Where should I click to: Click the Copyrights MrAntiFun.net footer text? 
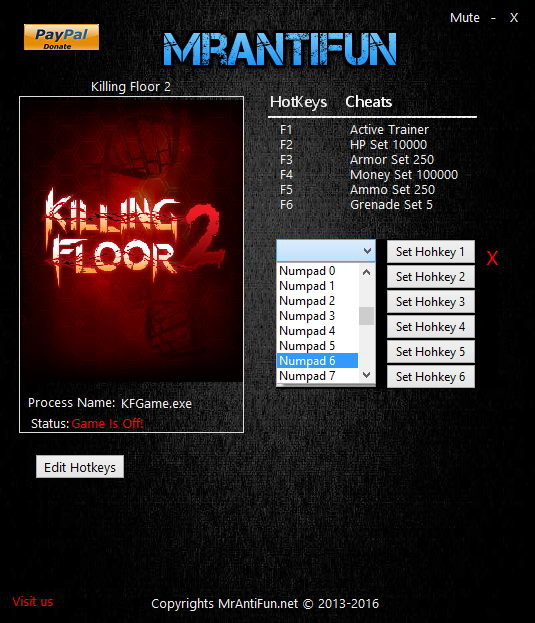tap(265, 604)
